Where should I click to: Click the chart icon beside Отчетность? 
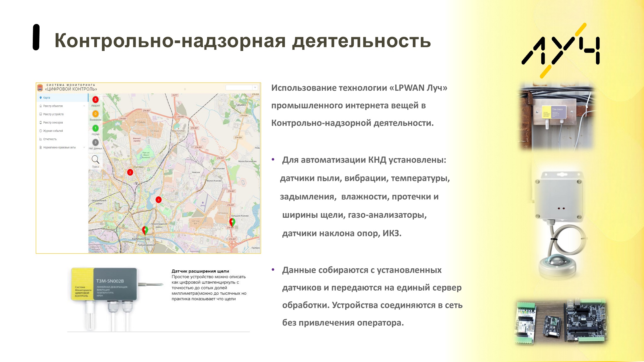click(x=40, y=139)
